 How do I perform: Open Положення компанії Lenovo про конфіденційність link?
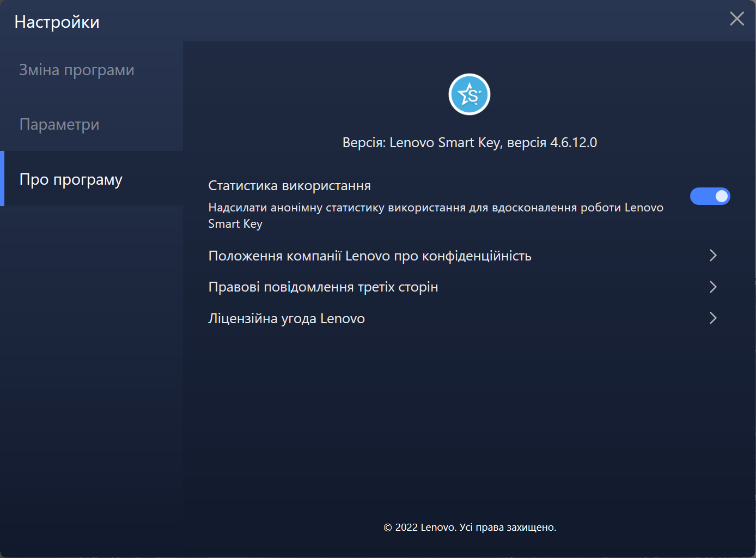[x=370, y=256]
